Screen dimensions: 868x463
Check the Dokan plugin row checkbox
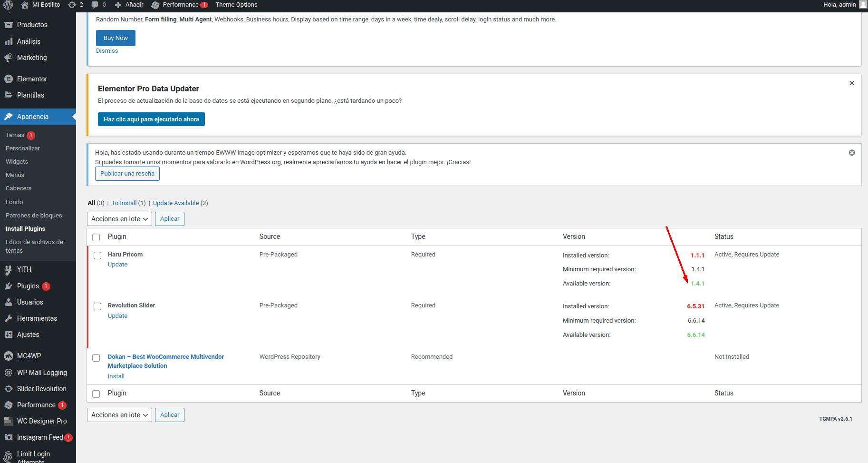point(96,358)
